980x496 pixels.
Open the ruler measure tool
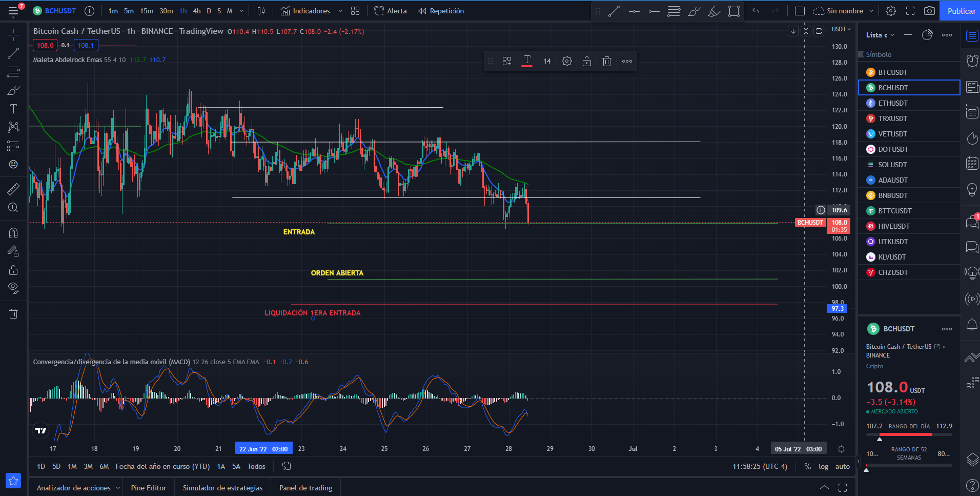13,189
